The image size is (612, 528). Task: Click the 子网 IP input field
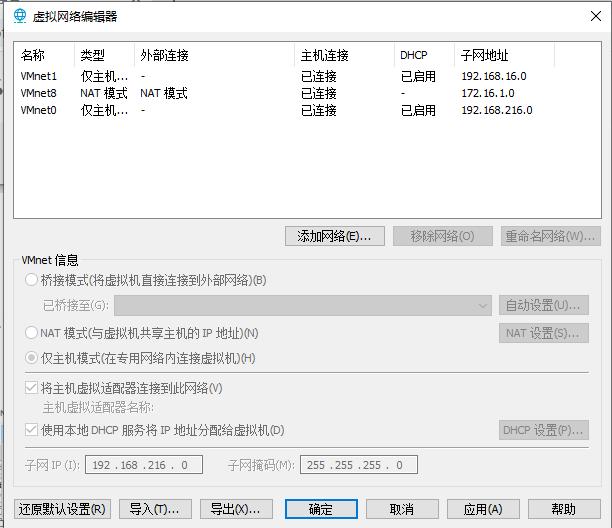(x=144, y=465)
